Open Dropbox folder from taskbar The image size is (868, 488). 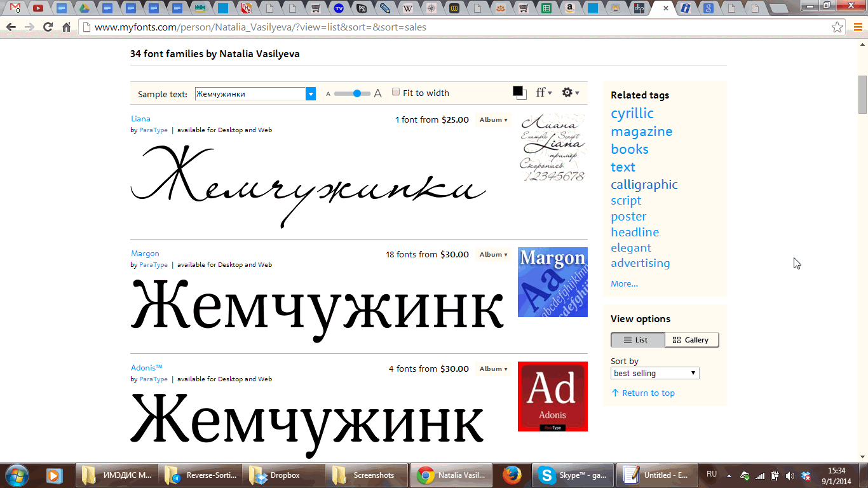coord(283,475)
